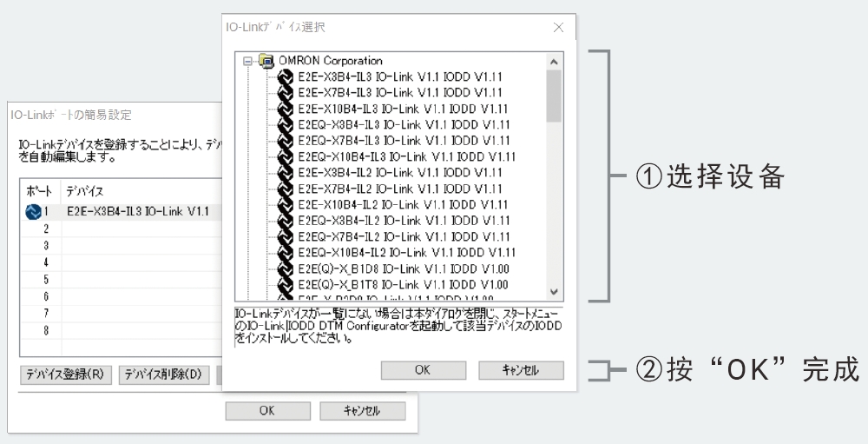Click the device list scrollbar thumb
This screenshot has height=444, width=868.
click(x=554, y=96)
